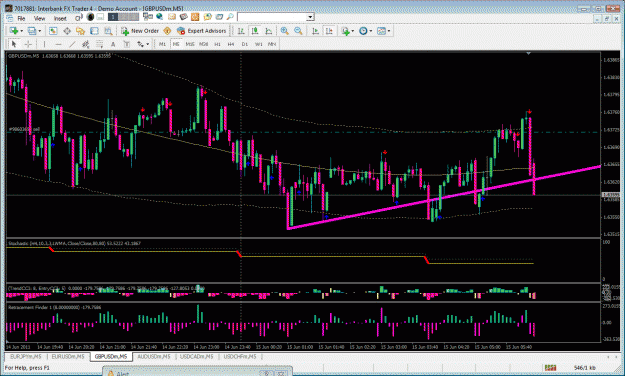The height and width of the screenshot is (376, 625).
Task: Switch to USDCHFm,M5 chart tab
Action: pos(240,356)
